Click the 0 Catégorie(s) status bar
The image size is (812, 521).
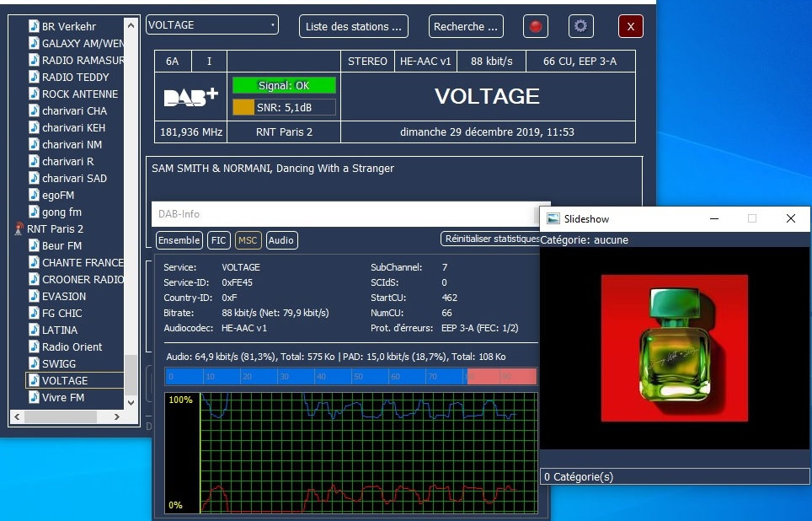pyautogui.click(x=675, y=476)
